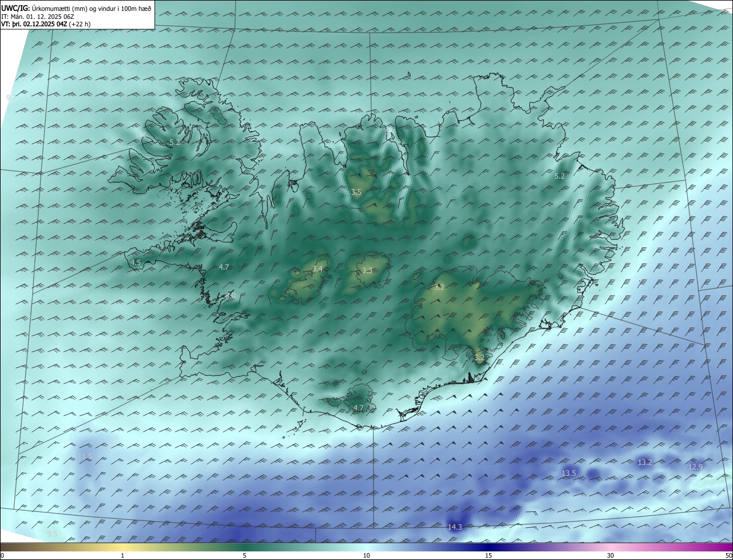Screen dimensions: 733x560
Task: Click the 5 tick on the colour scale
Action: (245, 555)
